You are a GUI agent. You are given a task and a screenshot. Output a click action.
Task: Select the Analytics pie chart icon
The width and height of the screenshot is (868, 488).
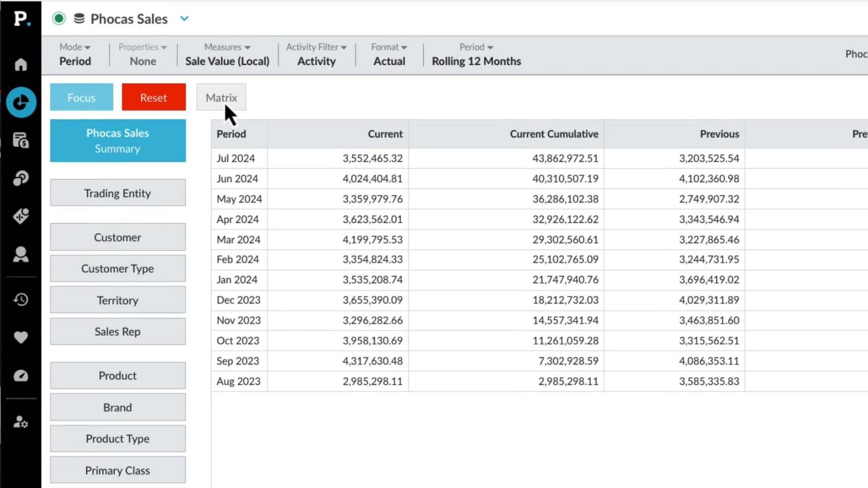tap(21, 102)
